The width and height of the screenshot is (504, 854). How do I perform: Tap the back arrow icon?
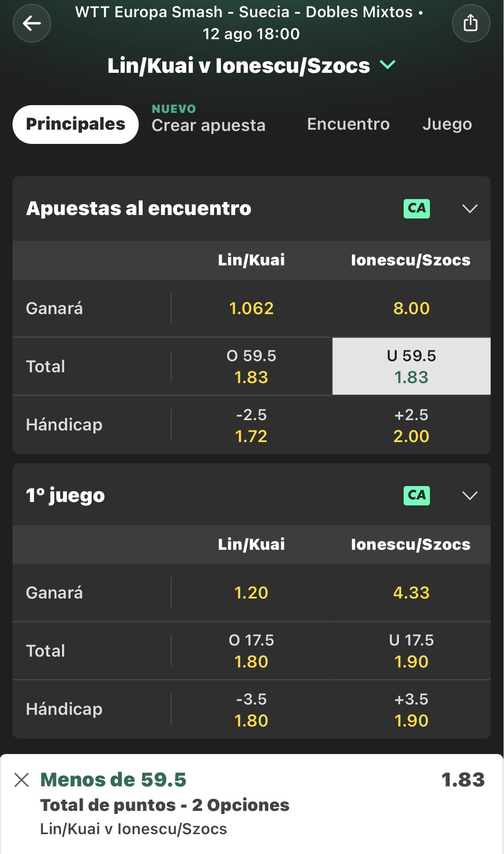coord(32,23)
